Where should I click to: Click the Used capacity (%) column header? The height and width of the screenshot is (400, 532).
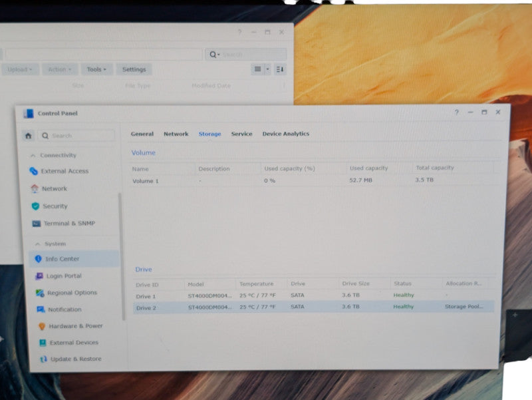pos(290,168)
